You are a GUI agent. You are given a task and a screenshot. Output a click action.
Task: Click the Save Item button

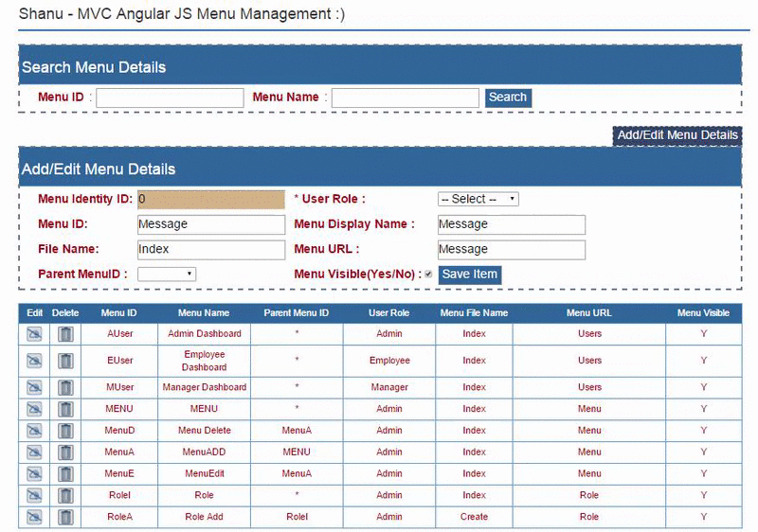(470, 275)
